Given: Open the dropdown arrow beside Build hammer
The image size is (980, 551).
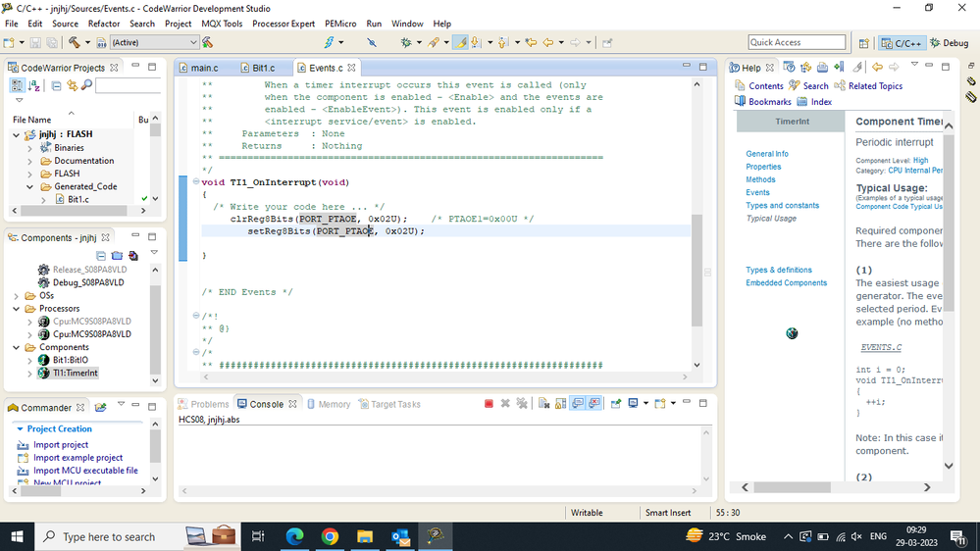Looking at the screenshot, I should [87, 42].
